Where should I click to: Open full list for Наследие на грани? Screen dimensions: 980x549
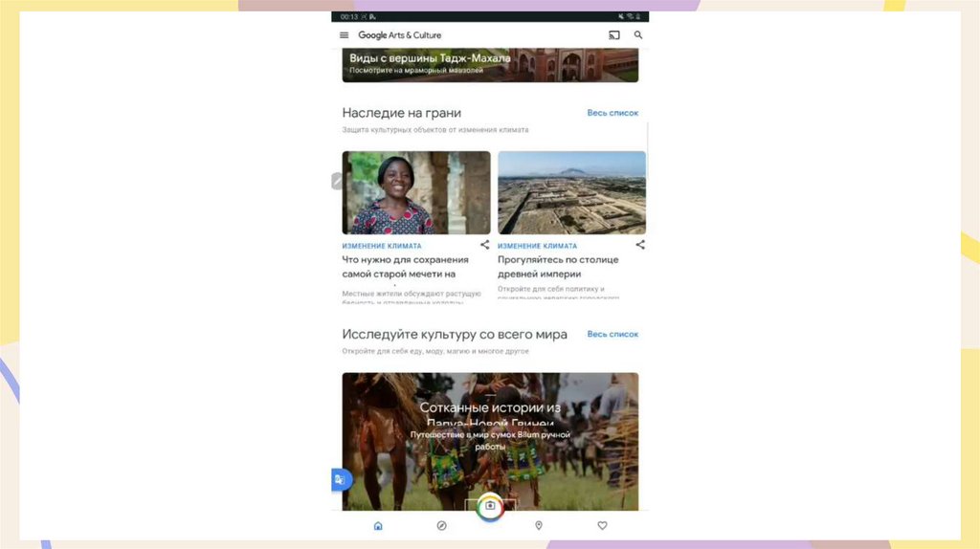(x=612, y=113)
